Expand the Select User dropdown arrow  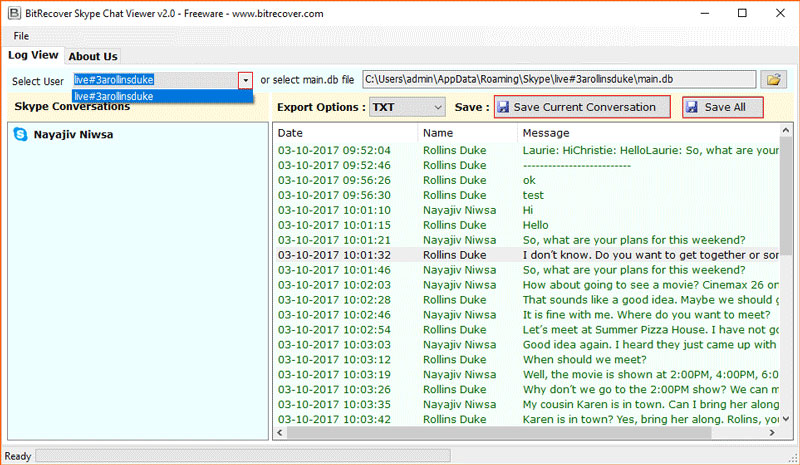[245, 80]
